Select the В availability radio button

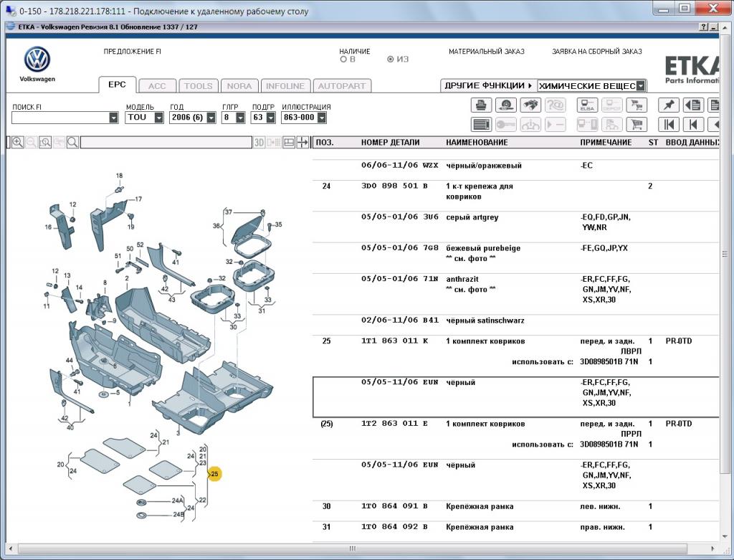[x=343, y=60]
